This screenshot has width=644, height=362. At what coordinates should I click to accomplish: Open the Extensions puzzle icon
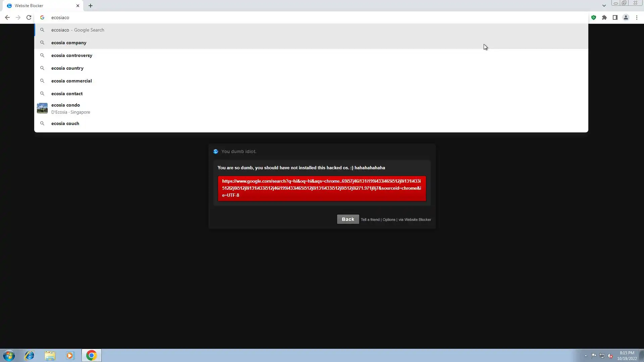[604, 17]
